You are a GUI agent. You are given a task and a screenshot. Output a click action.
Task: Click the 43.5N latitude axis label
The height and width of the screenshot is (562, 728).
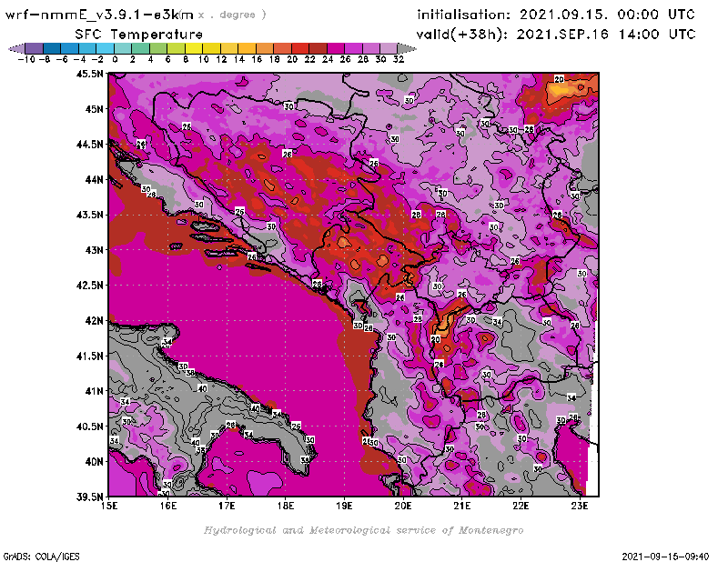click(89, 215)
